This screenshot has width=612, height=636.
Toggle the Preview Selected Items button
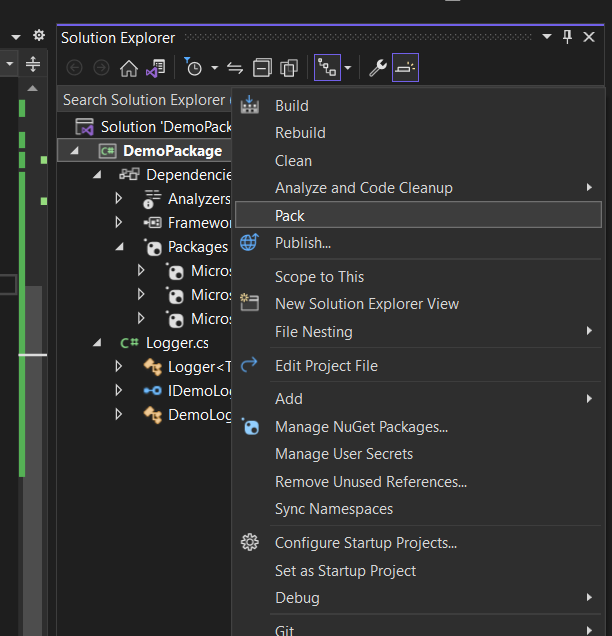(x=405, y=68)
